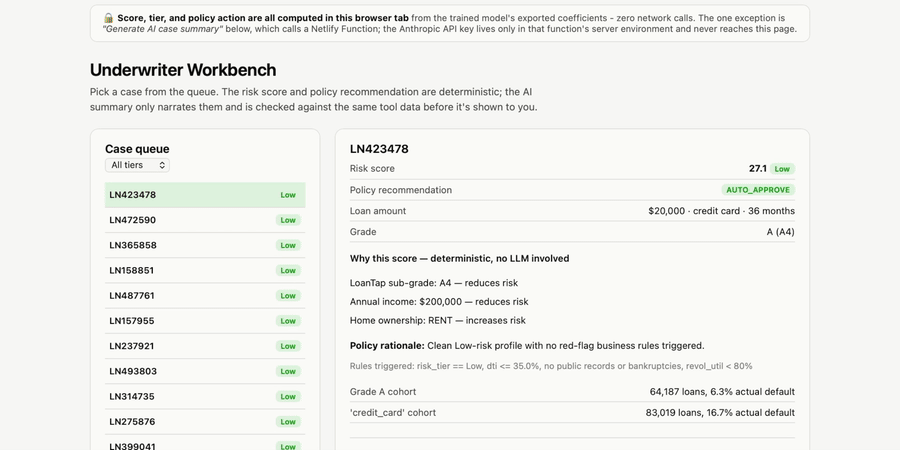Image resolution: width=900 pixels, height=450 pixels.
Task: Select case LN237921 in the queue
Action: pyautogui.click(x=205, y=347)
